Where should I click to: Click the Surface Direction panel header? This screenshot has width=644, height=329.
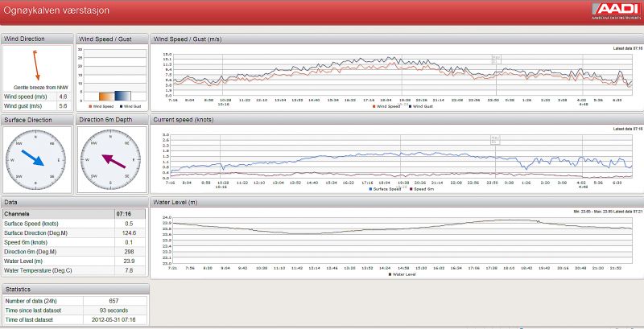(x=37, y=120)
